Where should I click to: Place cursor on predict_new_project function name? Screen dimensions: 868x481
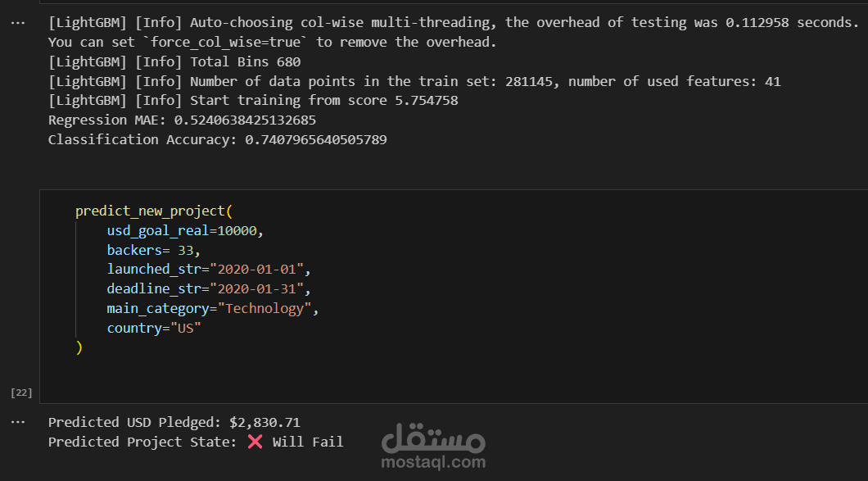(150, 211)
